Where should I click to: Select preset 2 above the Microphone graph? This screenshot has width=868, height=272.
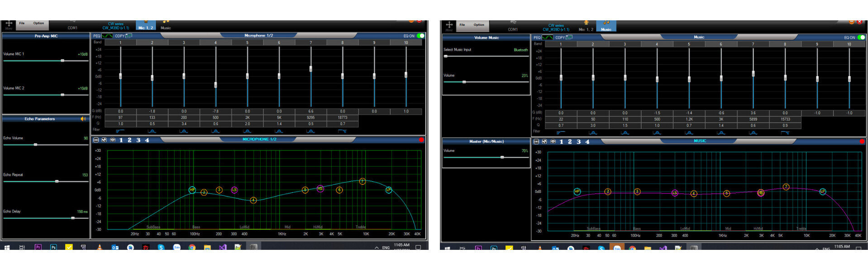point(129,140)
